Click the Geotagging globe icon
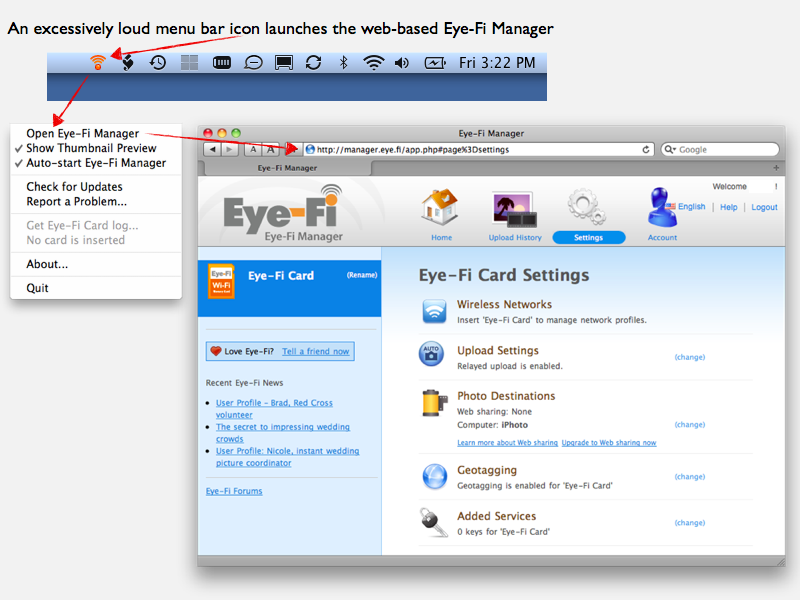 435,477
